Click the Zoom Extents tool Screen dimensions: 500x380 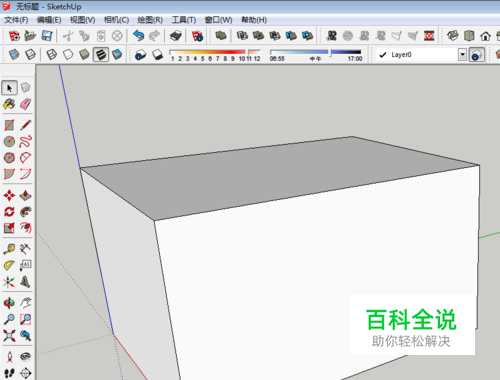[x=9, y=336]
